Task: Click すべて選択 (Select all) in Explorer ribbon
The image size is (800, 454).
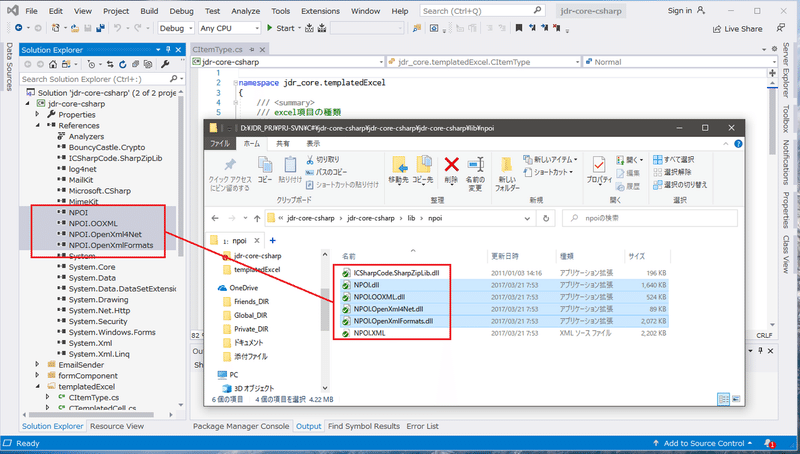Action: (x=673, y=160)
